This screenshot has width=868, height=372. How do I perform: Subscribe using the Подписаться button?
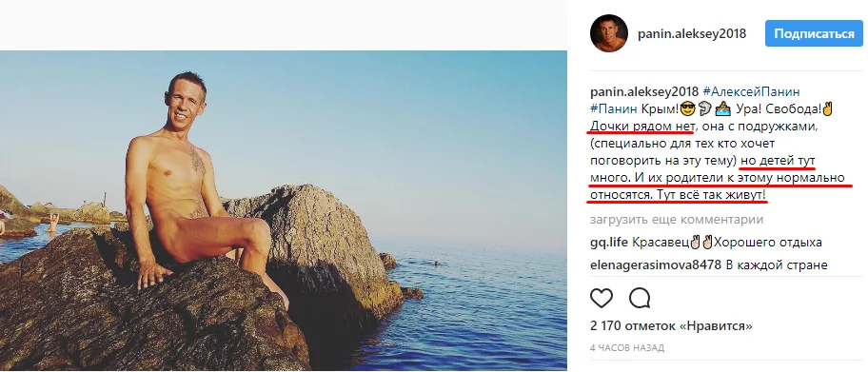pyautogui.click(x=814, y=33)
